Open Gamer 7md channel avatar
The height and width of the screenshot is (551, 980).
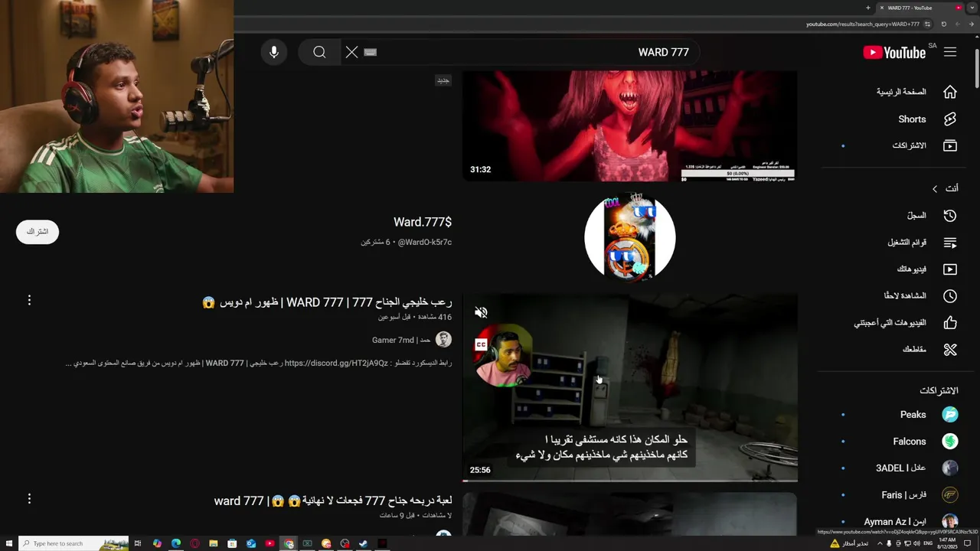(443, 340)
